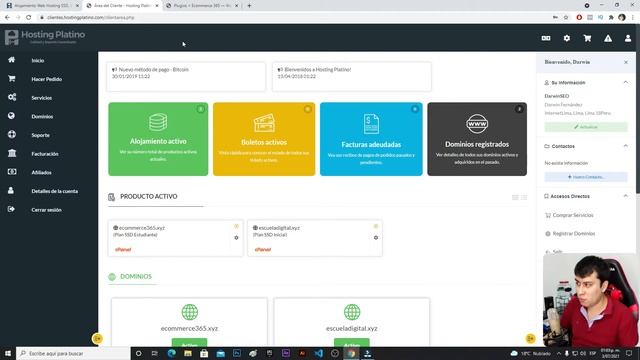This screenshot has width=640, height=360.
Task: Open the blue Facturas adeudadas card
Action: point(371,139)
